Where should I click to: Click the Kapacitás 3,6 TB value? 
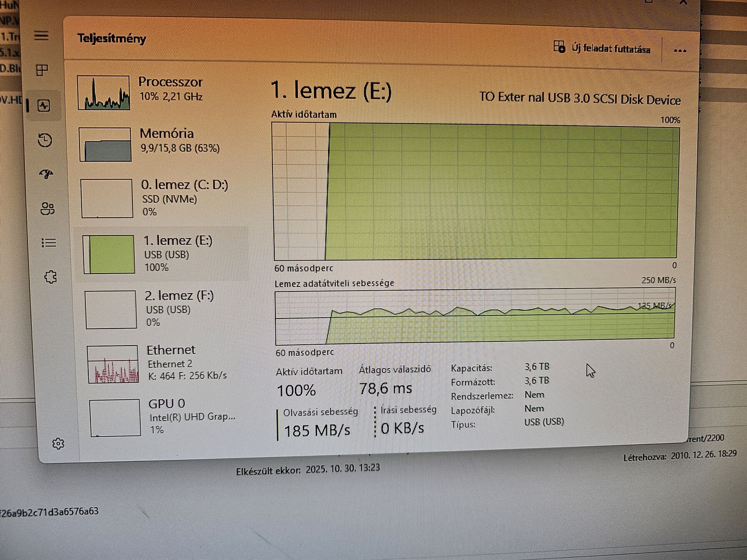point(537,366)
